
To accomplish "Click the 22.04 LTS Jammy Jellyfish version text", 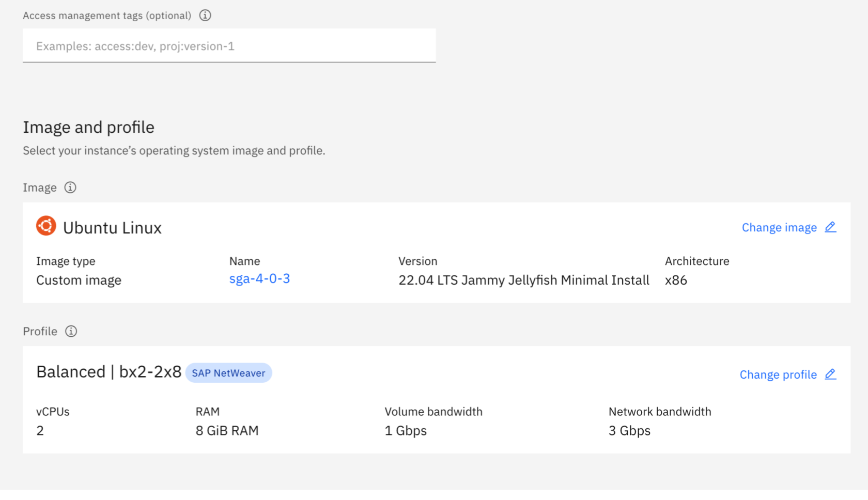I will point(523,280).
